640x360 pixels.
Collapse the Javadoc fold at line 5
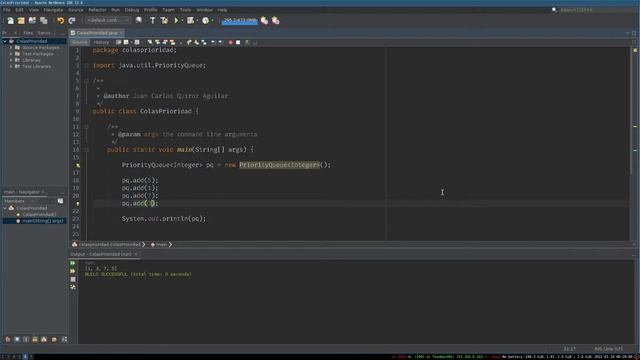(x=86, y=81)
